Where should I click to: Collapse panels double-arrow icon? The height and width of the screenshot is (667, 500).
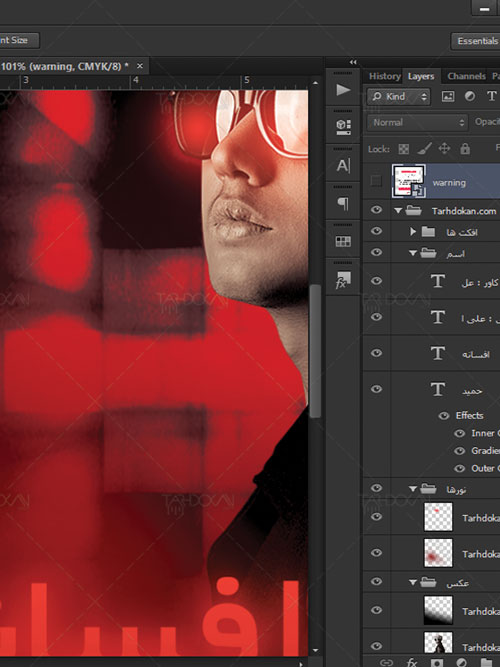tap(353, 62)
